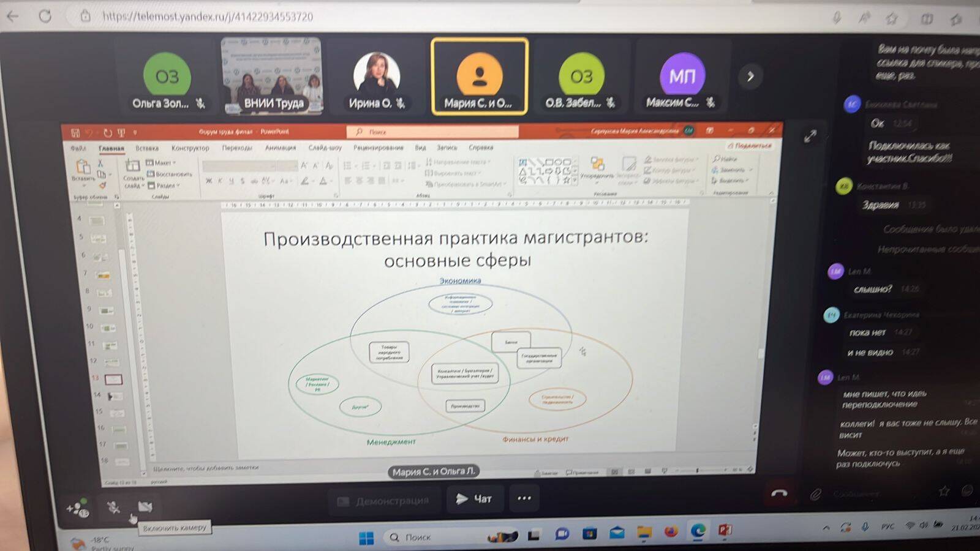The image size is (980, 551).
Task: Switch to Конструктор tab in PowerPoint
Action: click(190, 148)
